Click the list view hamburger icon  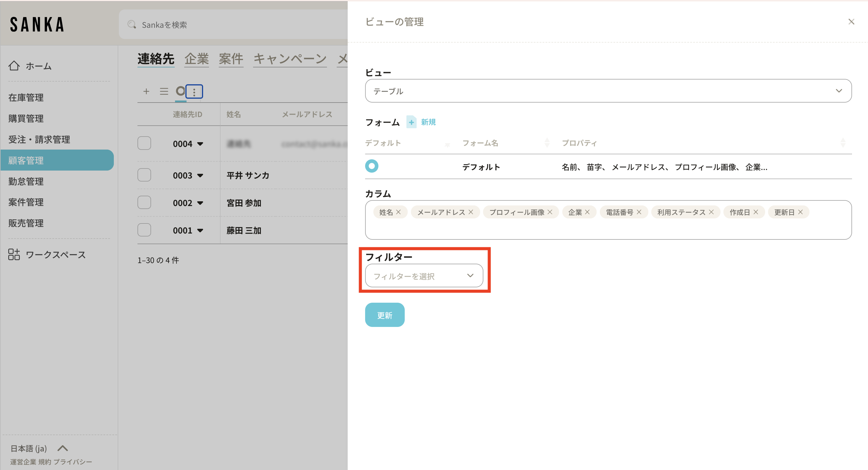coord(164,91)
